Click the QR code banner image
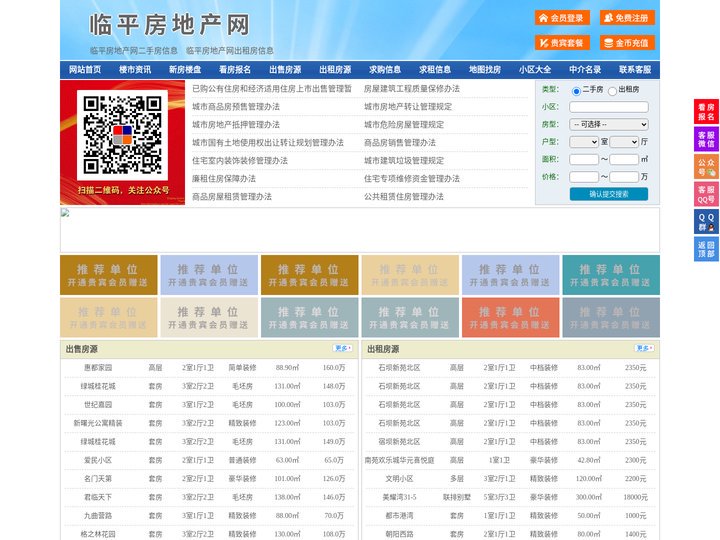The width and height of the screenshot is (720, 540). [x=122, y=142]
